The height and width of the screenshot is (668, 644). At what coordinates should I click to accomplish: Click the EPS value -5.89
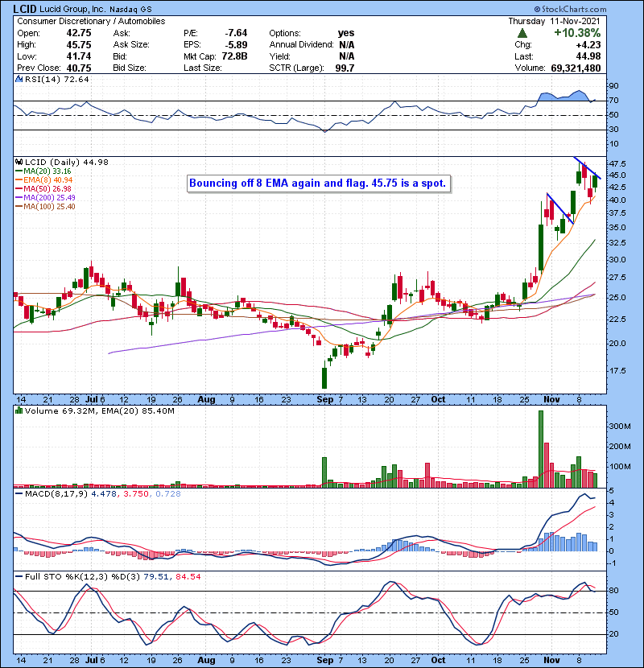(x=236, y=45)
